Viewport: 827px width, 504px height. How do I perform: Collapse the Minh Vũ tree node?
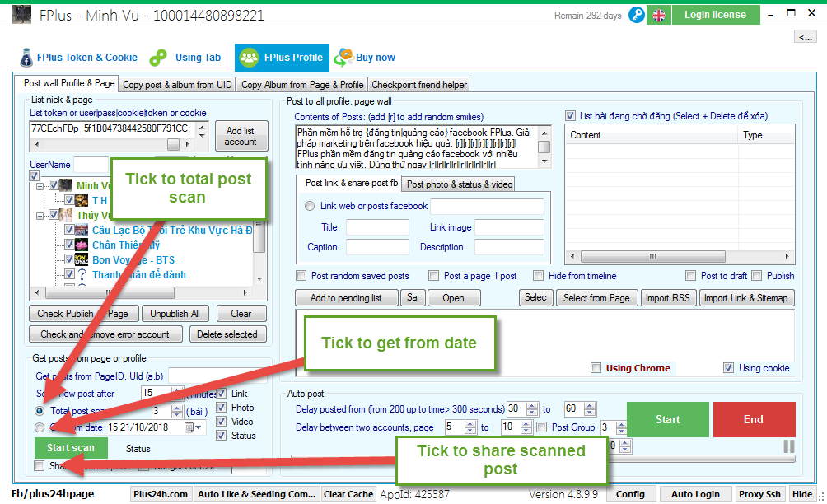[x=40, y=186]
